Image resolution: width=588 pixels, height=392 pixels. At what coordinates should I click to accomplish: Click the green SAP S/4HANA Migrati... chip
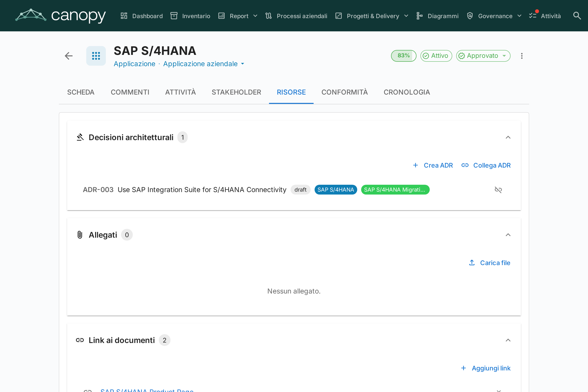point(395,190)
